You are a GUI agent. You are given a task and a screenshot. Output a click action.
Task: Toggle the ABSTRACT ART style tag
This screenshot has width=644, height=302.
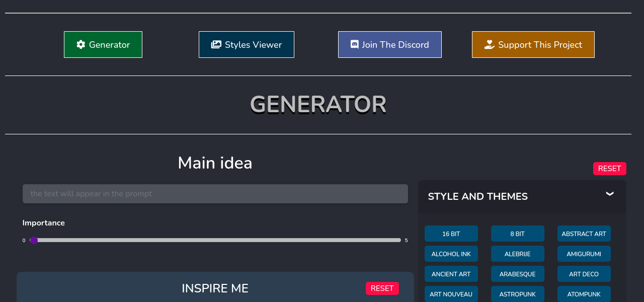coord(584,234)
